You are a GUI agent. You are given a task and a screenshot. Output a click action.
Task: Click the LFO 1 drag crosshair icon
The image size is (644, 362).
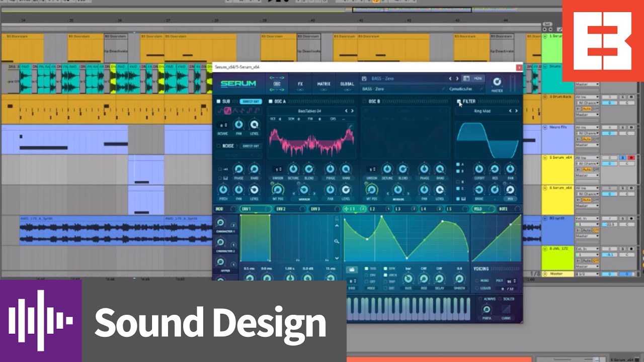click(347, 209)
